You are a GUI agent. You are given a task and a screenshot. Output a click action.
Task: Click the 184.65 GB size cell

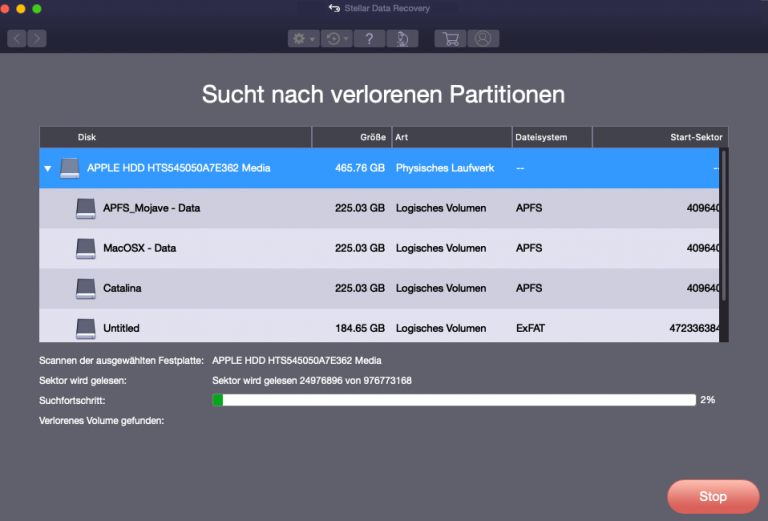point(360,328)
